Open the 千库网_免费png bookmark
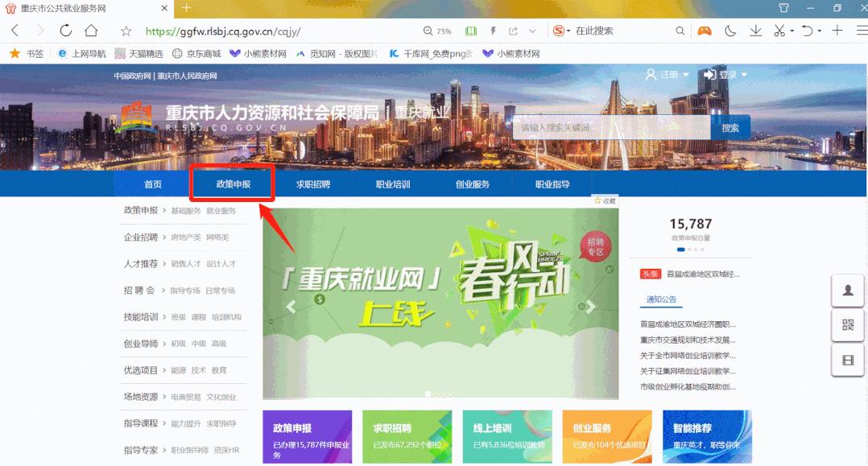868x466 pixels. point(431,54)
